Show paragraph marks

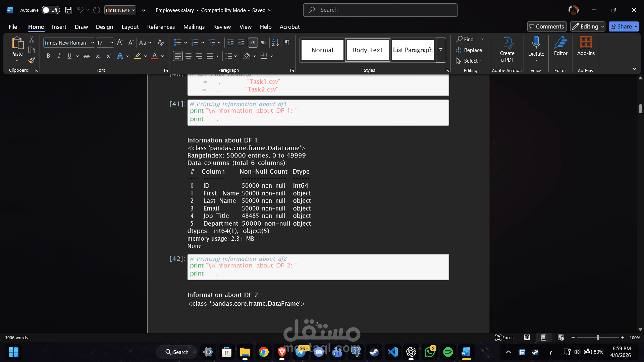(287, 43)
